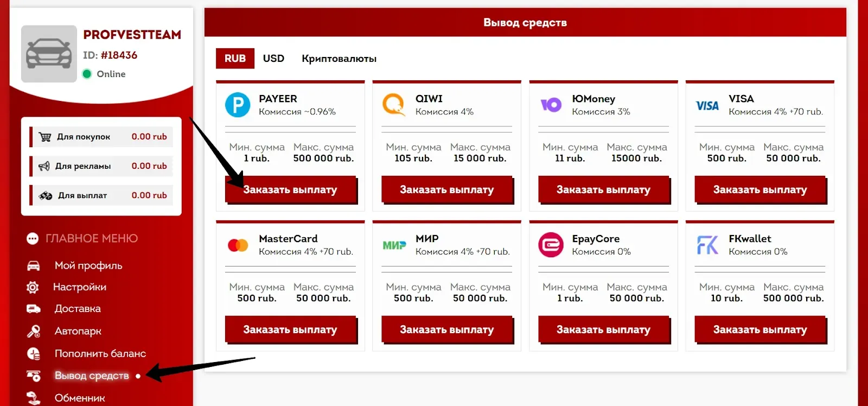Open 'Мой профиль' menu item

point(88,265)
